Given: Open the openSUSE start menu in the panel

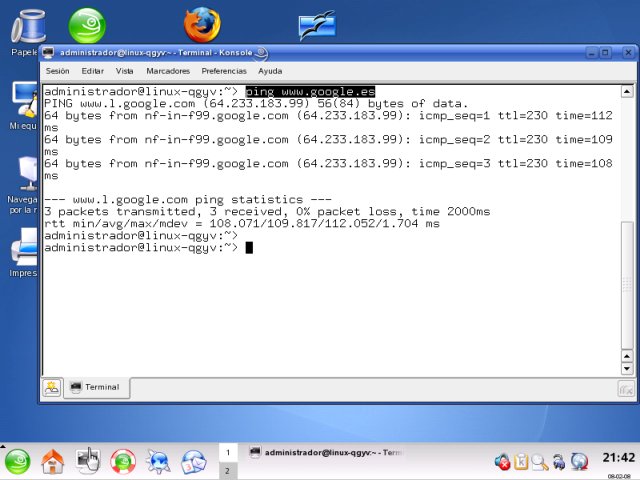Looking at the screenshot, I should (x=17, y=462).
